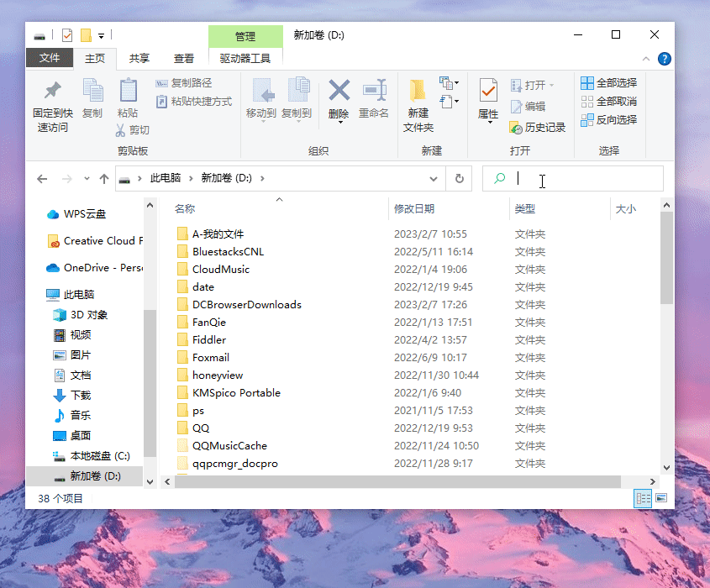Image resolution: width=710 pixels, height=588 pixels.
Task: Sort by 名称 column header
Action: coord(185,208)
